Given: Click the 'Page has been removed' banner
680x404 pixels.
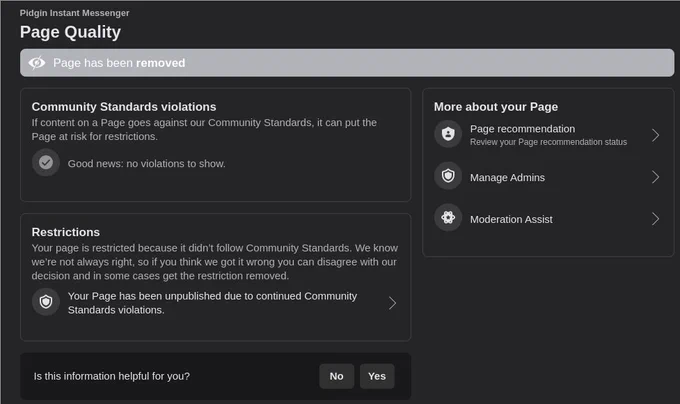Looking at the screenshot, I should click(347, 63).
